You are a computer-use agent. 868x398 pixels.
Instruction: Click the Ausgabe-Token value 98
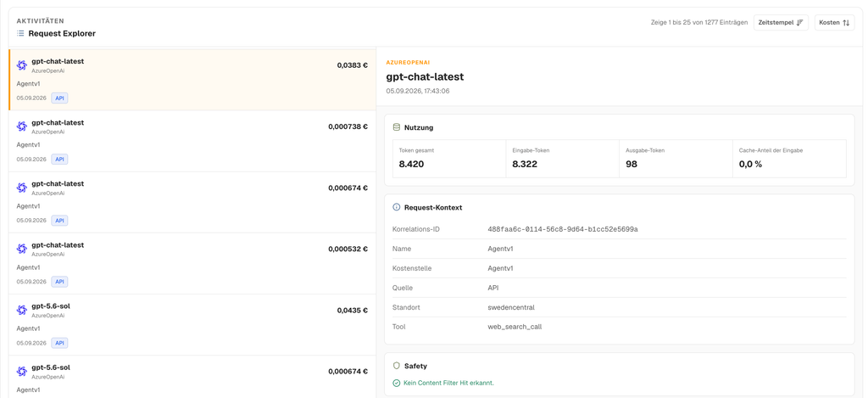click(x=632, y=164)
